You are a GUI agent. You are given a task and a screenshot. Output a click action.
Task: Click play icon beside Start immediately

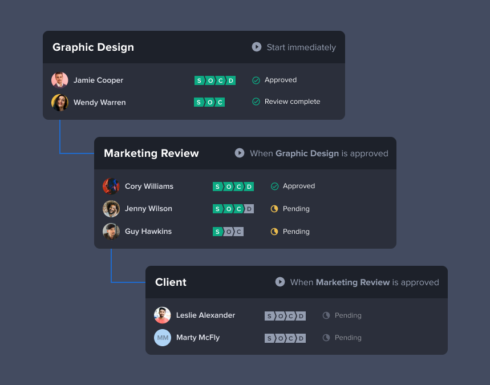coord(256,47)
